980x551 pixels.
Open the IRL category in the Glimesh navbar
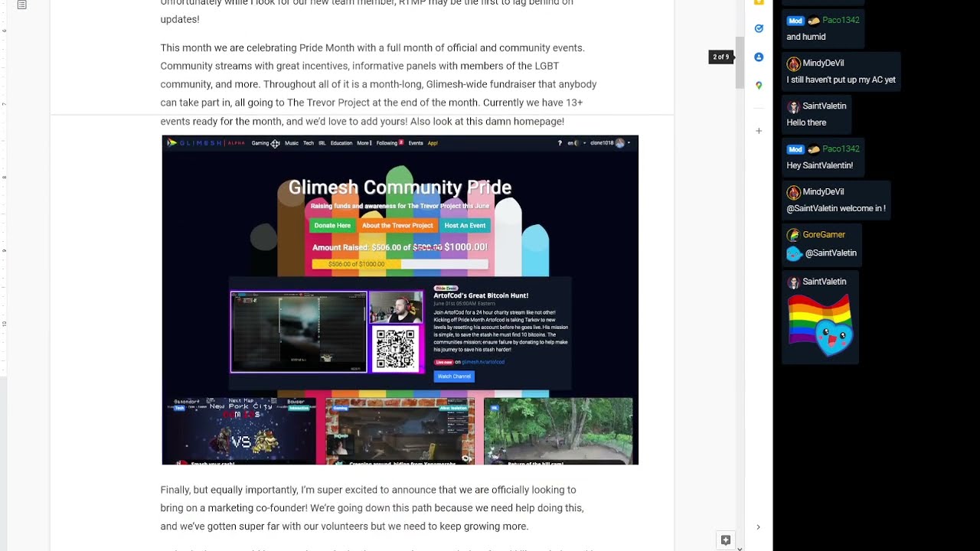point(322,143)
